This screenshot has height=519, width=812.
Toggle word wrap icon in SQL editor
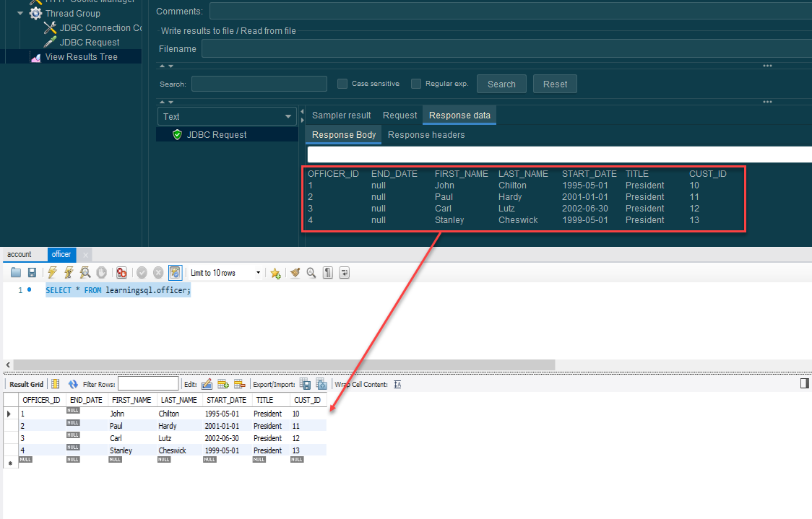click(x=345, y=273)
